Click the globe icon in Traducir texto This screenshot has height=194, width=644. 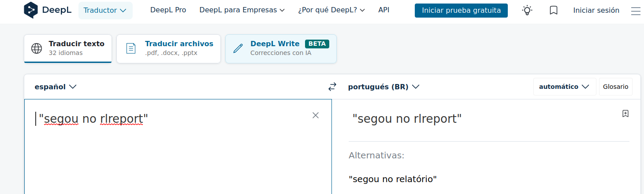coord(37,48)
